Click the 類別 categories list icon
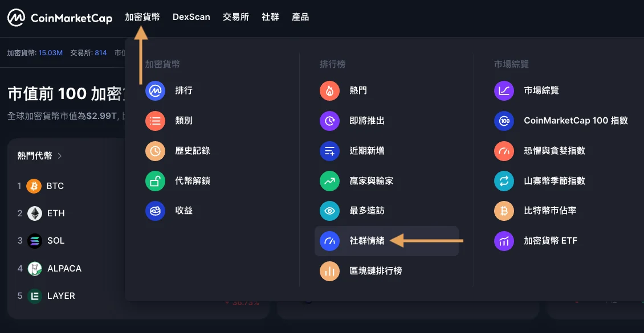This screenshot has height=333, width=644. click(155, 121)
